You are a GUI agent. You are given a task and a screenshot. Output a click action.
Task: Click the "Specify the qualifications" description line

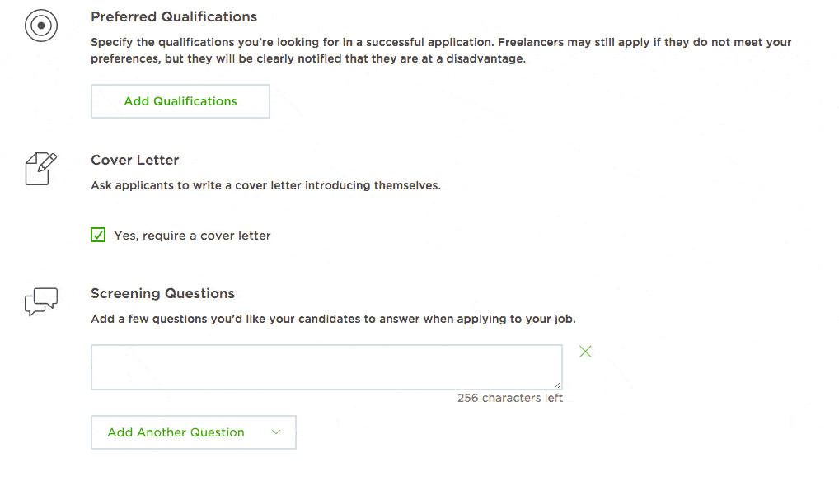pyautogui.click(x=441, y=42)
